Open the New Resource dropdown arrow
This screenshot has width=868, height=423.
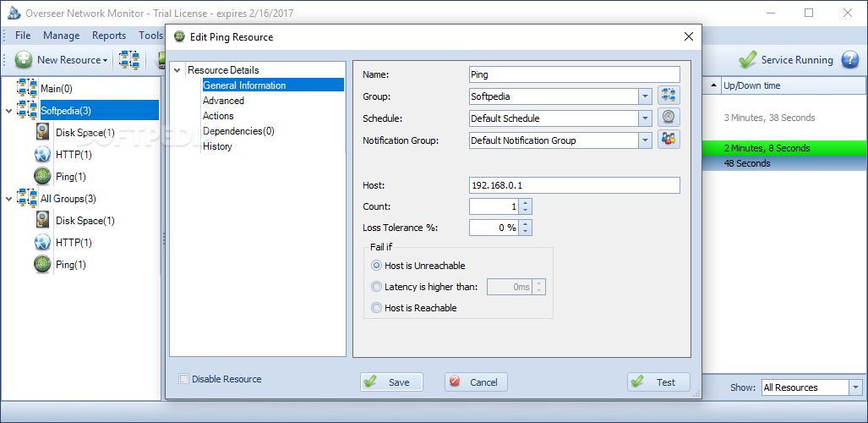(x=105, y=60)
